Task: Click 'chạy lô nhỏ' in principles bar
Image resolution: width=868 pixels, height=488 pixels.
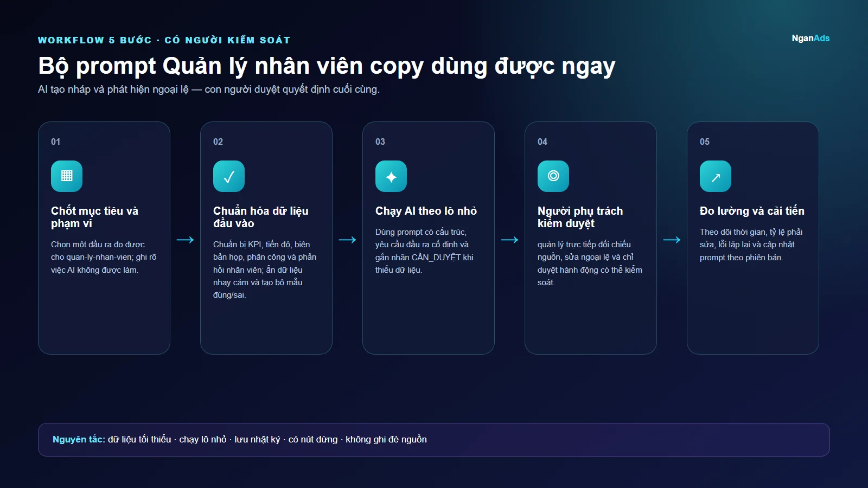Action: pyautogui.click(x=203, y=439)
